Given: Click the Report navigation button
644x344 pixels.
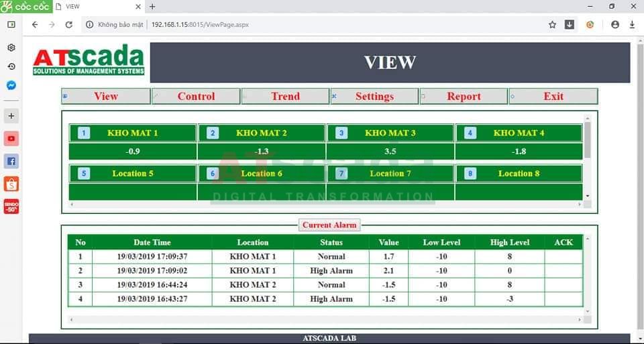Looking at the screenshot, I should 464,97.
